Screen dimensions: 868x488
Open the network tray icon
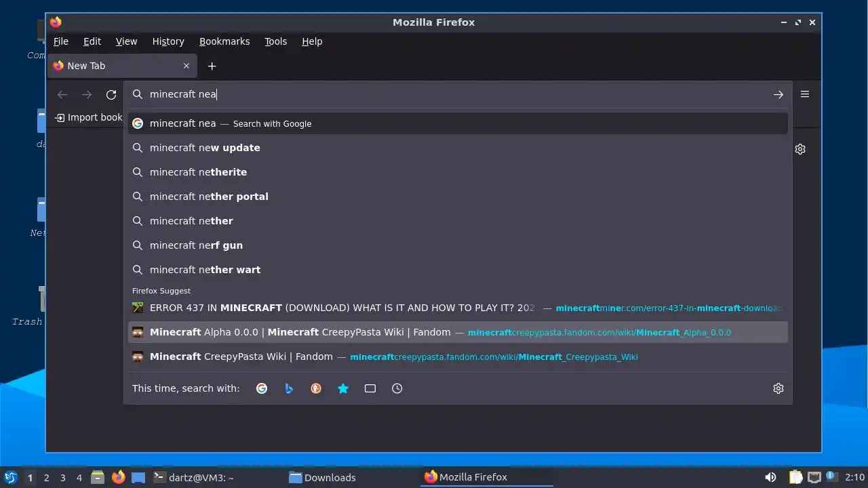tap(814, 477)
